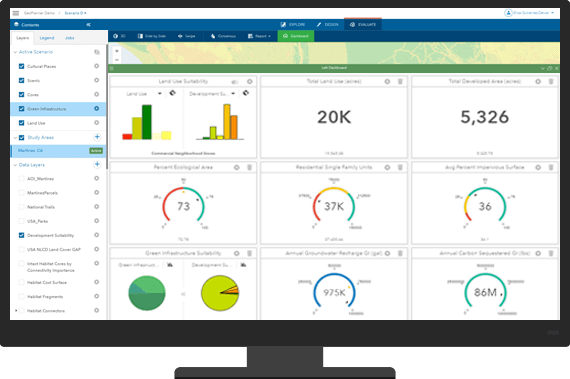
Task: Uncheck the Cores layer checkbox
Action: point(21,94)
